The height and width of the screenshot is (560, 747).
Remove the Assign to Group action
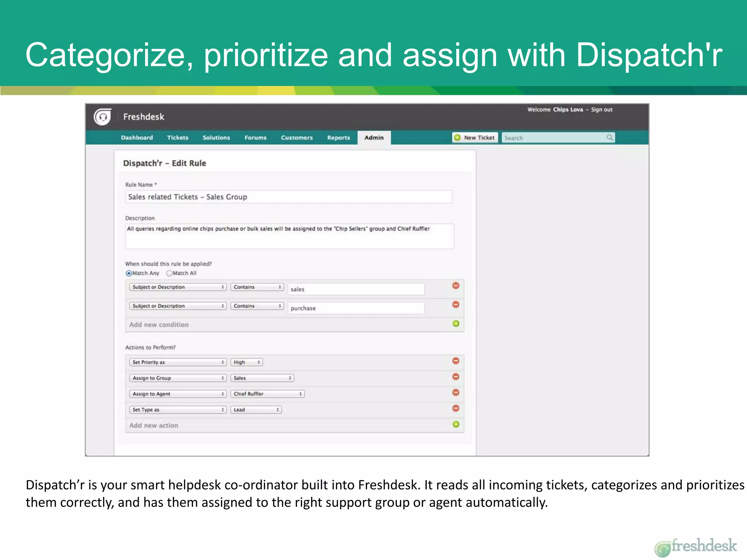456,377
